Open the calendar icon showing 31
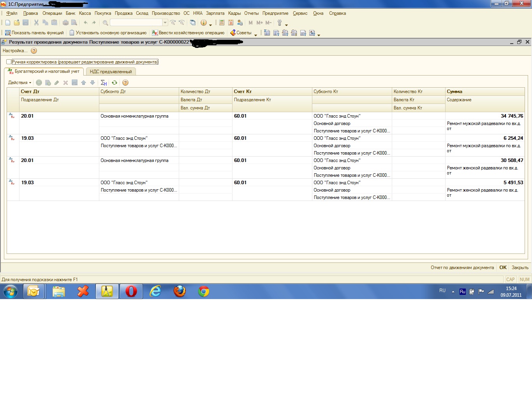This screenshot has width=532, height=412. (231, 23)
